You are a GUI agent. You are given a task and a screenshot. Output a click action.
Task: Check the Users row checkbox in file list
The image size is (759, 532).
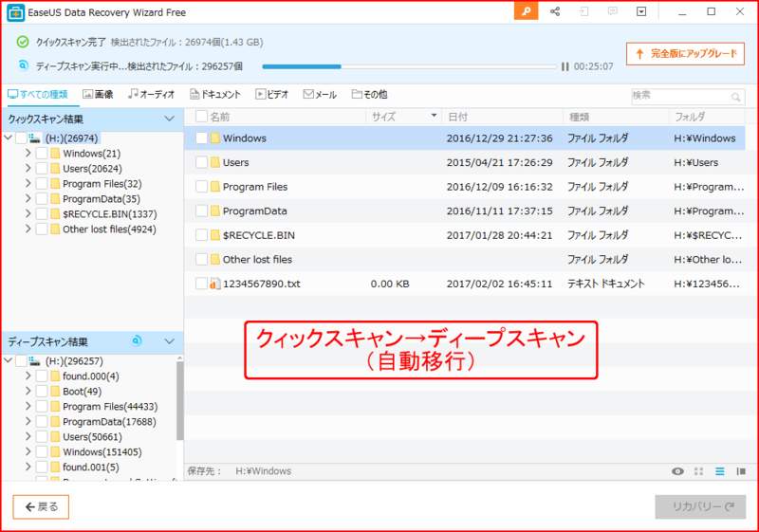pyautogui.click(x=201, y=162)
